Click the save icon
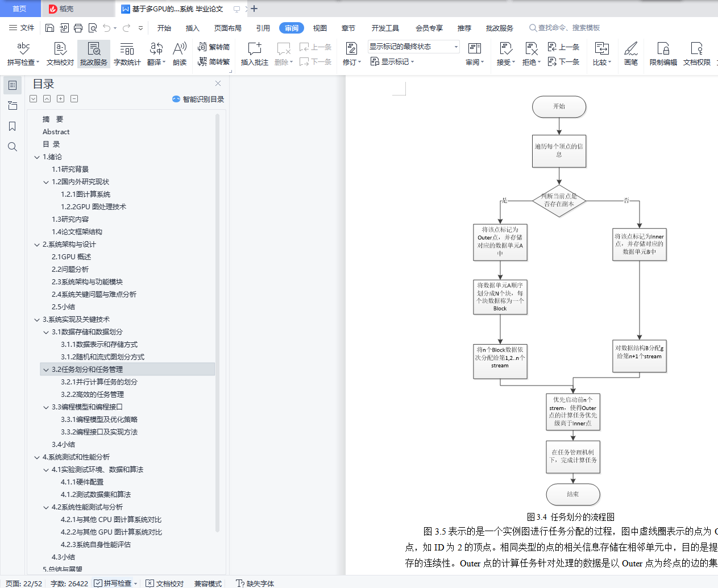The height and width of the screenshot is (588, 718). pyautogui.click(x=50, y=28)
